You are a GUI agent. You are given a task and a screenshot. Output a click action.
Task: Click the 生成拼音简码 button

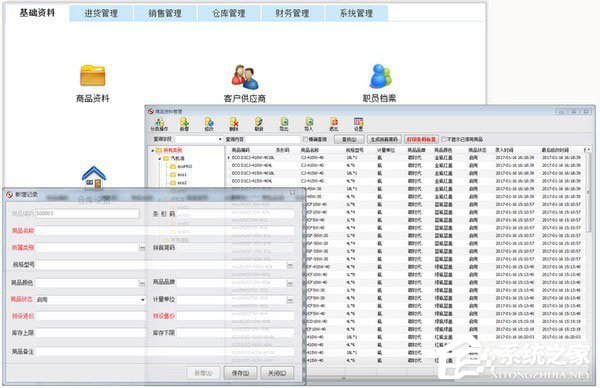click(384, 139)
